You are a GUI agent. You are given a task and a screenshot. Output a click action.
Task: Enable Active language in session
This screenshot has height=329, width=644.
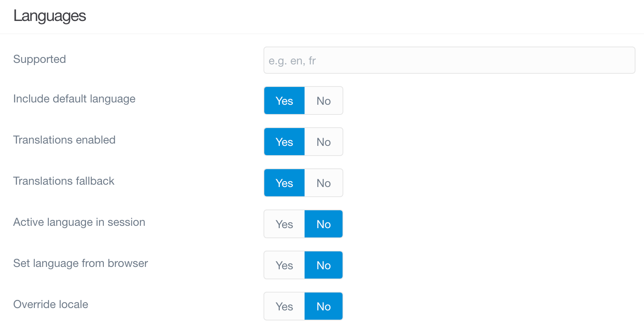[284, 224]
